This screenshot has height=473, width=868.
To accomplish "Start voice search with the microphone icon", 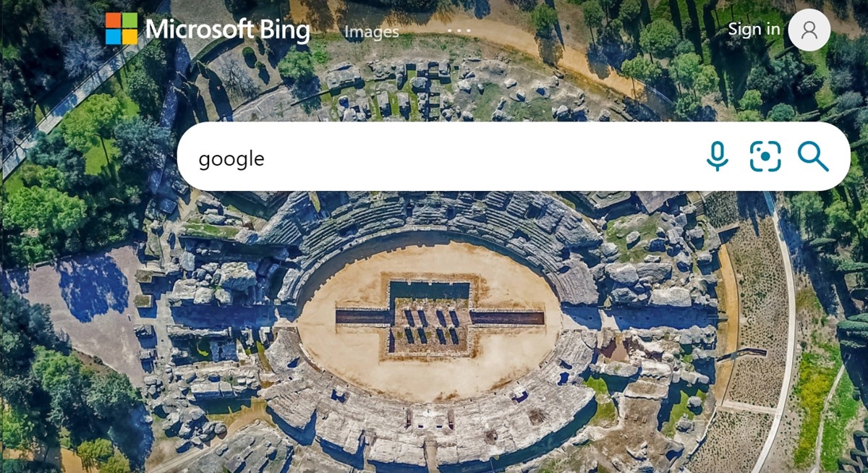I will 717,156.
